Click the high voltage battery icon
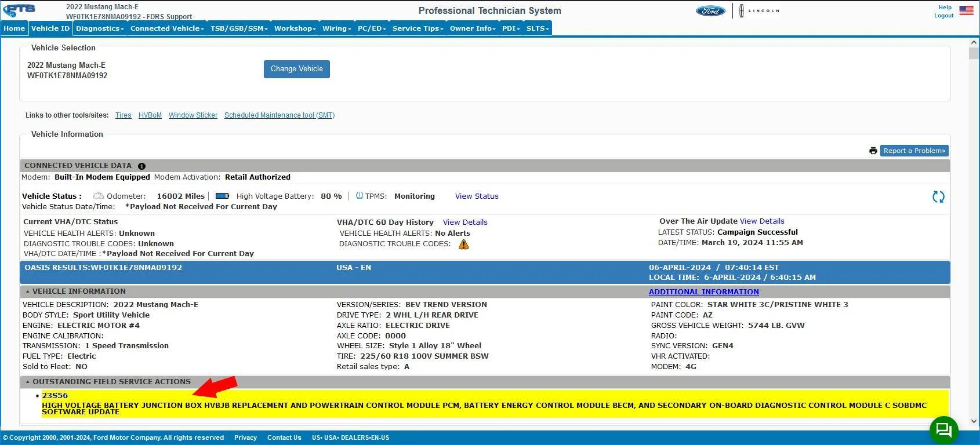 pyautogui.click(x=222, y=196)
